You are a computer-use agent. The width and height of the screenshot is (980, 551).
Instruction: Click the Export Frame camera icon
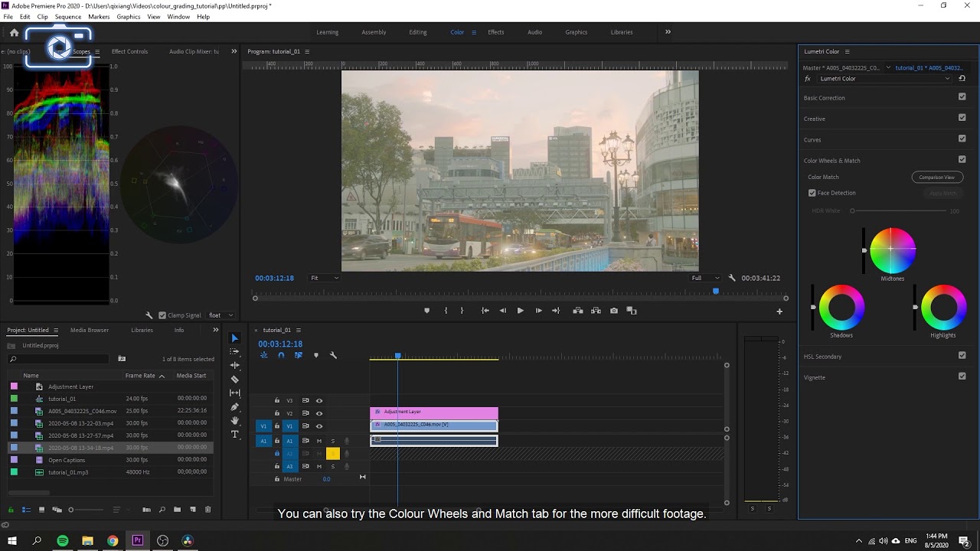click(x=614, y=311)
